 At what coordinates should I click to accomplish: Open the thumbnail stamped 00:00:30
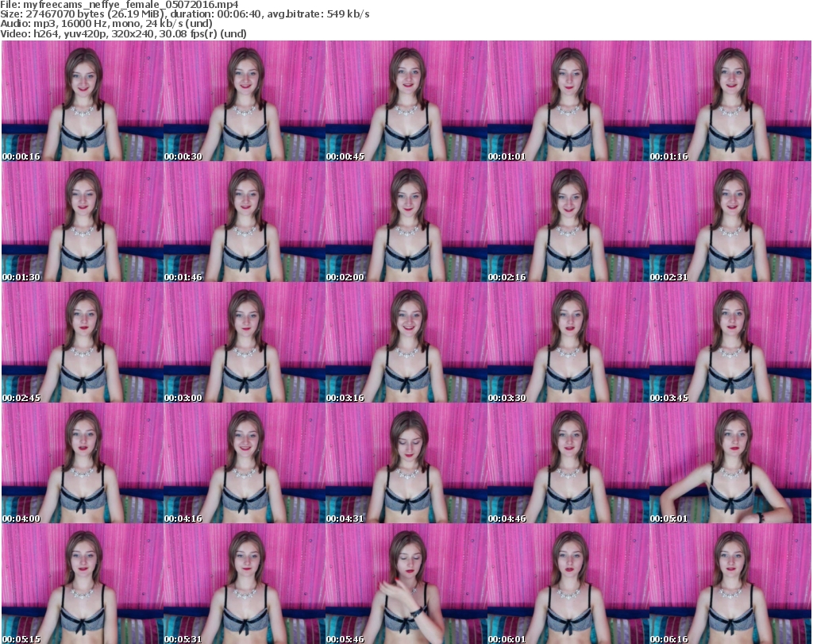pyautogui.click(x=245, y=101)
